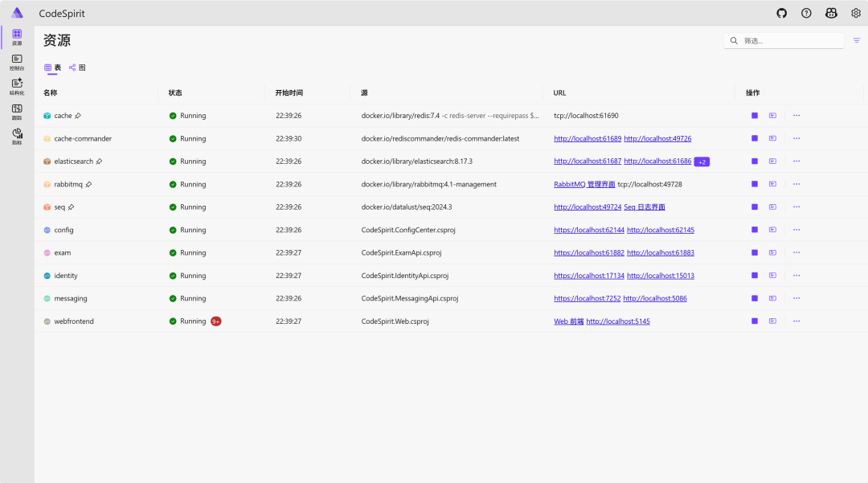The image size is (868, 483).
Task: Open link https://localhost:17134
Action: pos(589,276)
